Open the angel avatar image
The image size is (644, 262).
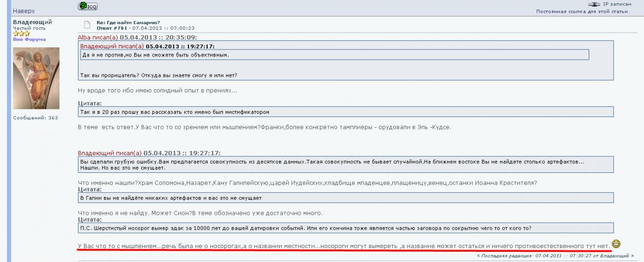(x=36, y=78)
